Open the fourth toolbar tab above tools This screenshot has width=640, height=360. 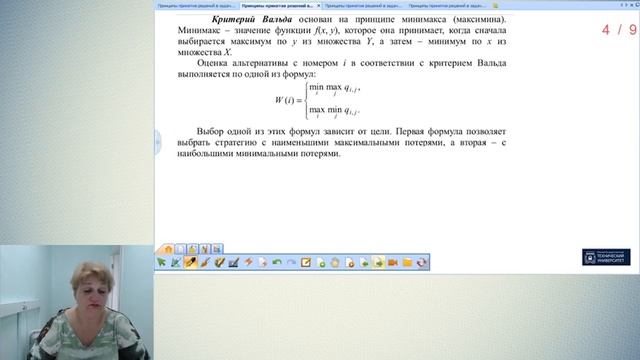point(205,249)
